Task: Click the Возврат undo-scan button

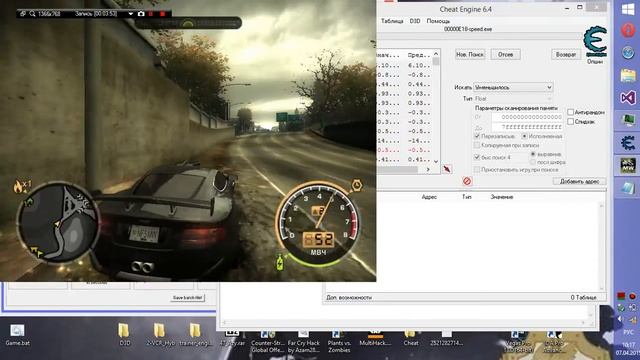Action: coord(566,54)
